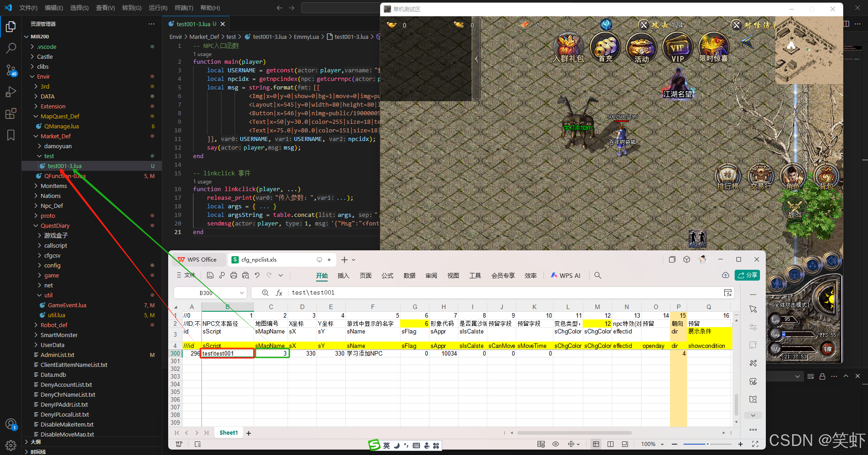868x455 pixels.
Task: Go to the first sheet with the navigation arrow
Action: (x=177, y=433)
